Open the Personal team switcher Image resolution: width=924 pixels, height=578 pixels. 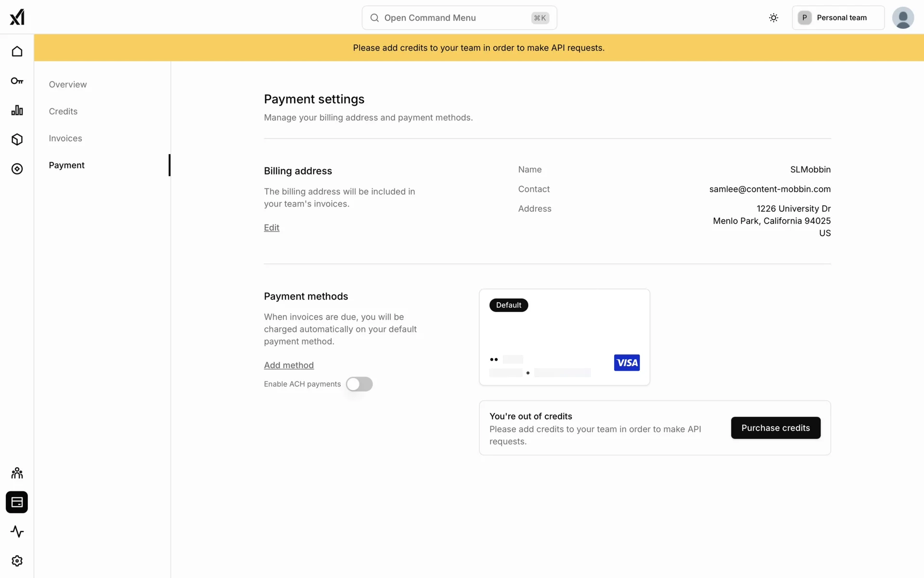(838, 18)
